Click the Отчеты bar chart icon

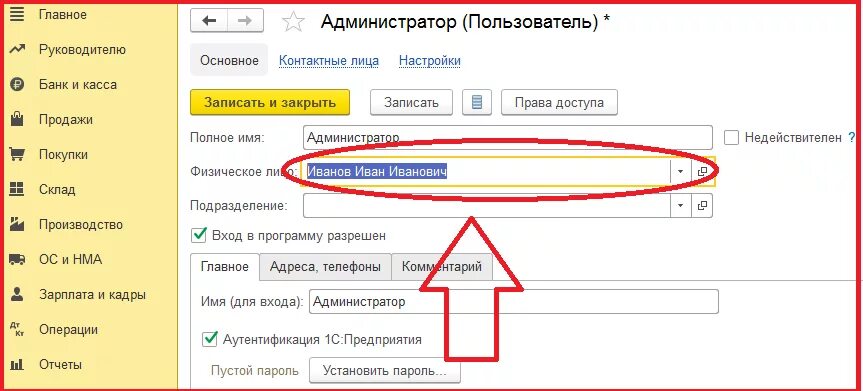18,364
